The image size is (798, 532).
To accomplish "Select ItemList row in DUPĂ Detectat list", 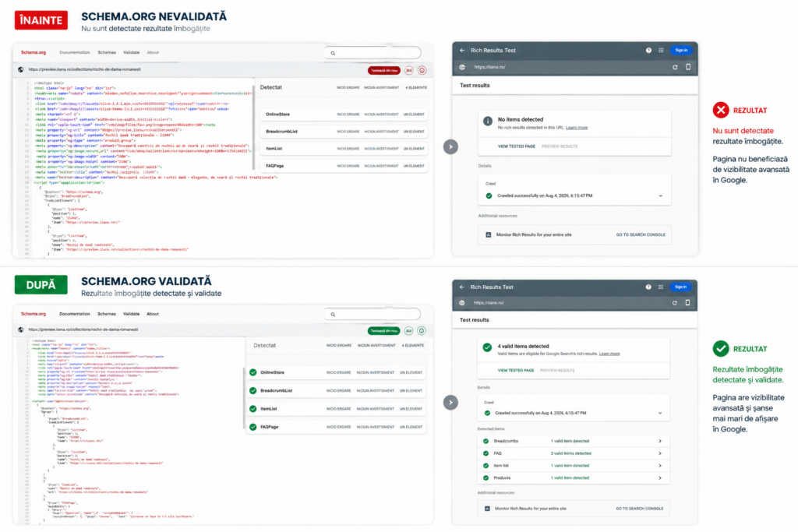I will [x=337, y=409].
